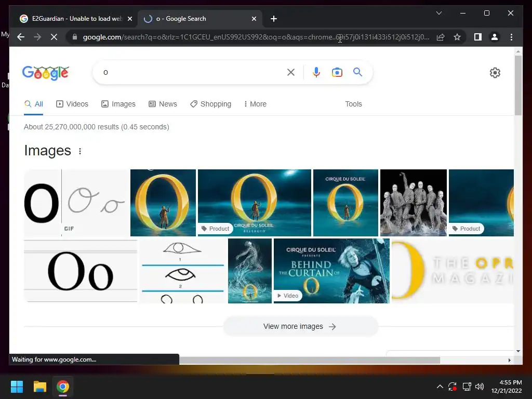
Task: Open the Chrome profile menu
Action: pos(495,37)
